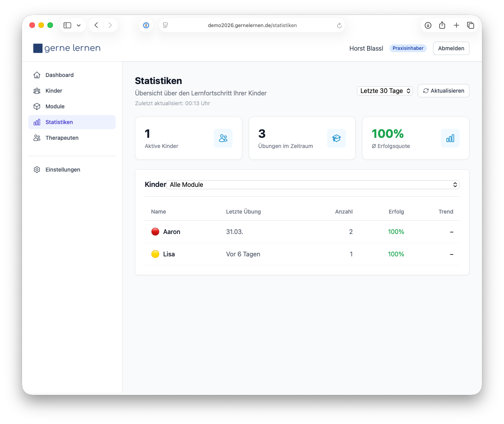The width and height of the screenshot is (504, 424).
Task: Open the Module sidebar item
Action: point(72,106)
